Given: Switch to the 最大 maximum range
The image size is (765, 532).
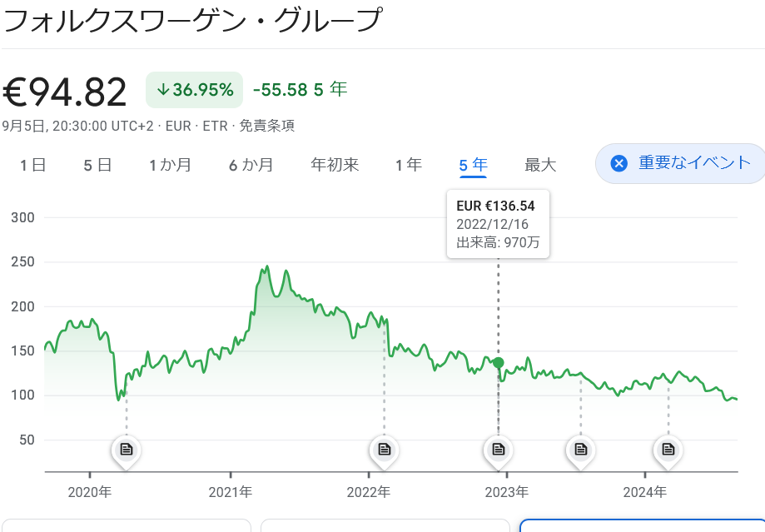Looking at the screenshot, I should tap(540, 164).
